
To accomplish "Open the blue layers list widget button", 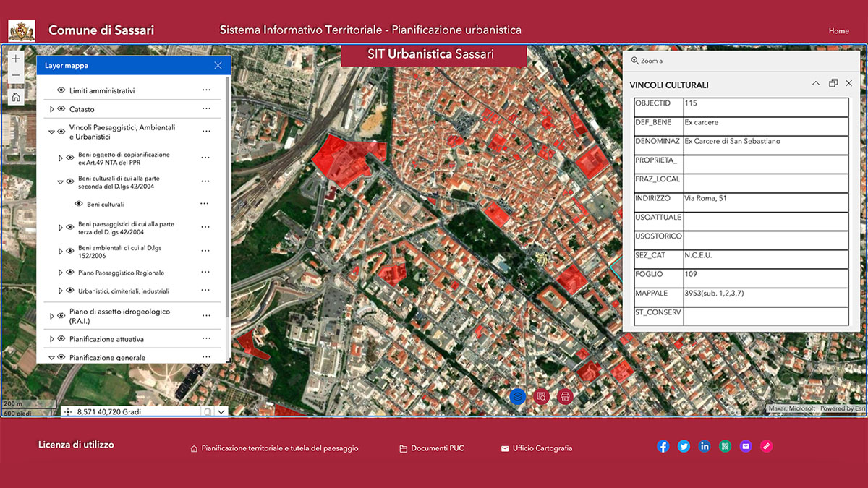I will tap(517, 396).
